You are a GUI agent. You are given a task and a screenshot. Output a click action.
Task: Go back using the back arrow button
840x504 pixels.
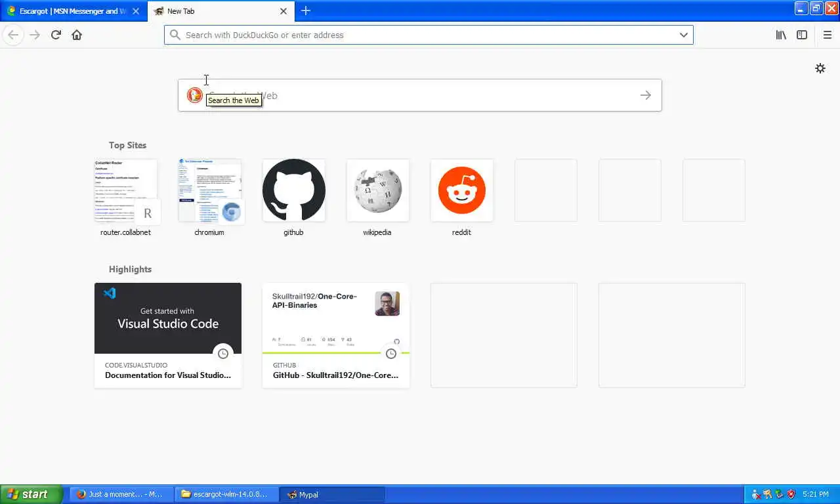pyautogui.click(x=13, y=35)
